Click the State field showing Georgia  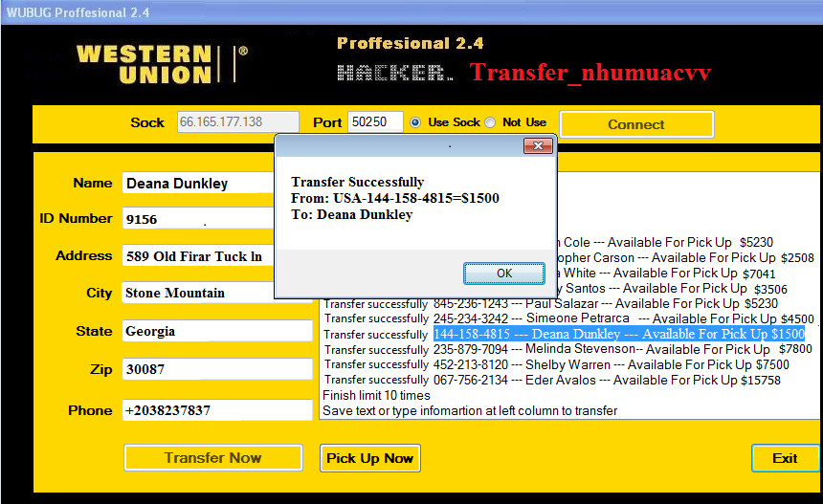[217, 331]
